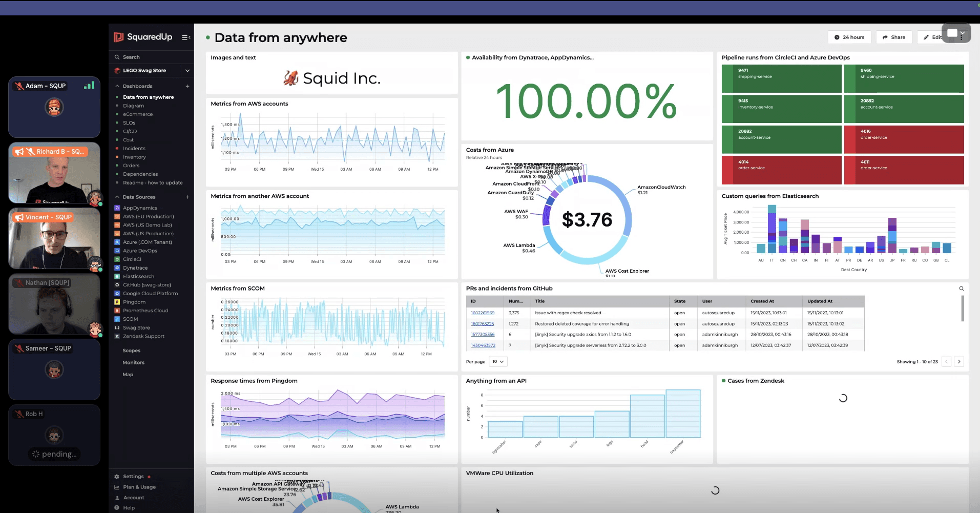Open the LEGO Swag Store workspace dropdown
Screen dimensions: 980x513
point(187,71)
